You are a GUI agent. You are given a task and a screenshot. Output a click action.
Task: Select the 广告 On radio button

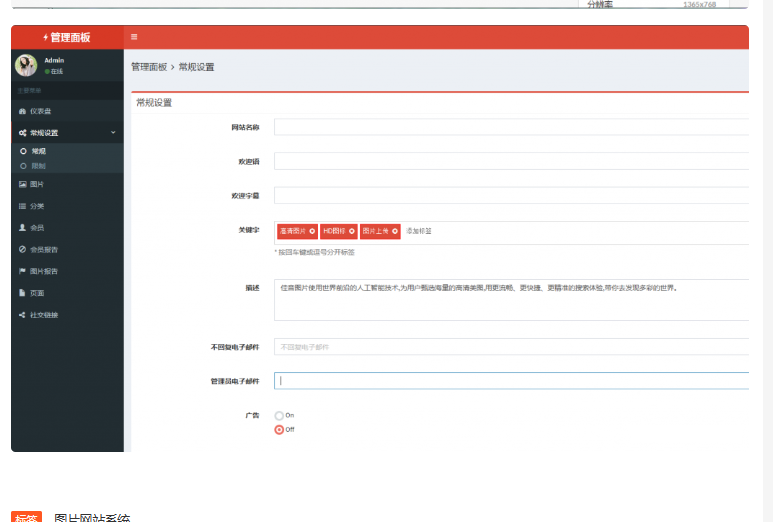click(279, 415)
